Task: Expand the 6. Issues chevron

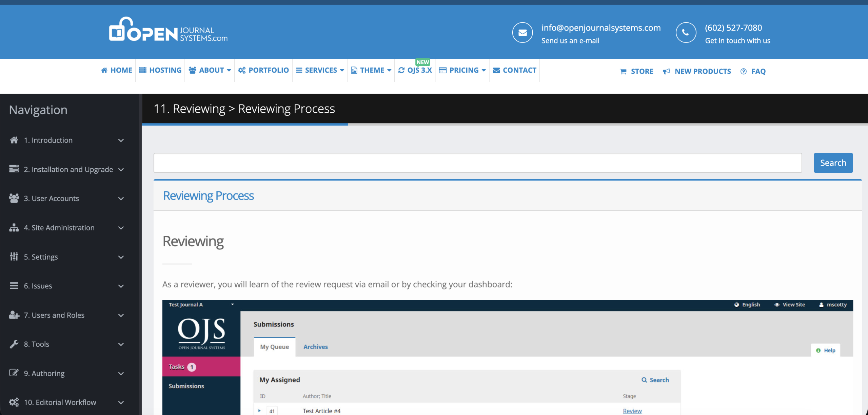Action: click(x=121, y=286)
